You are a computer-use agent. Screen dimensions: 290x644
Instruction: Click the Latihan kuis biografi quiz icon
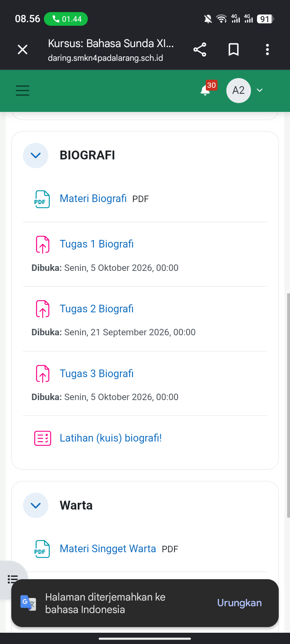[42, 438]
